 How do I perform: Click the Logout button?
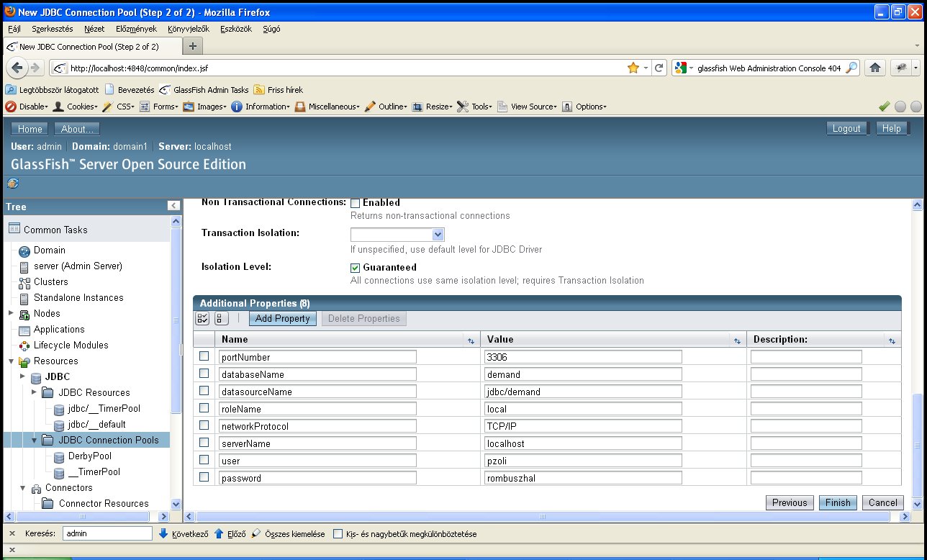coord(846,128)
